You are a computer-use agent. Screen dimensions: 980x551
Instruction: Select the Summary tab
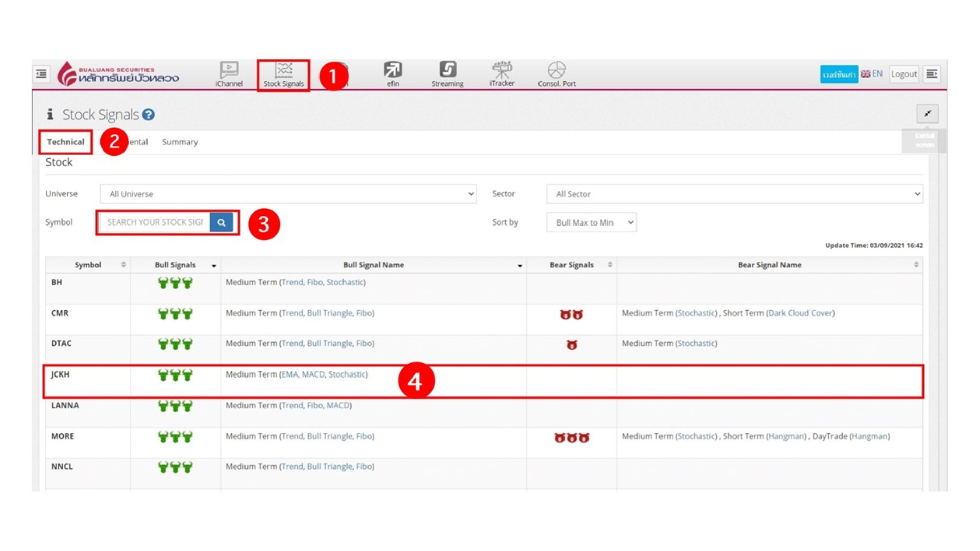coord(180,142)
